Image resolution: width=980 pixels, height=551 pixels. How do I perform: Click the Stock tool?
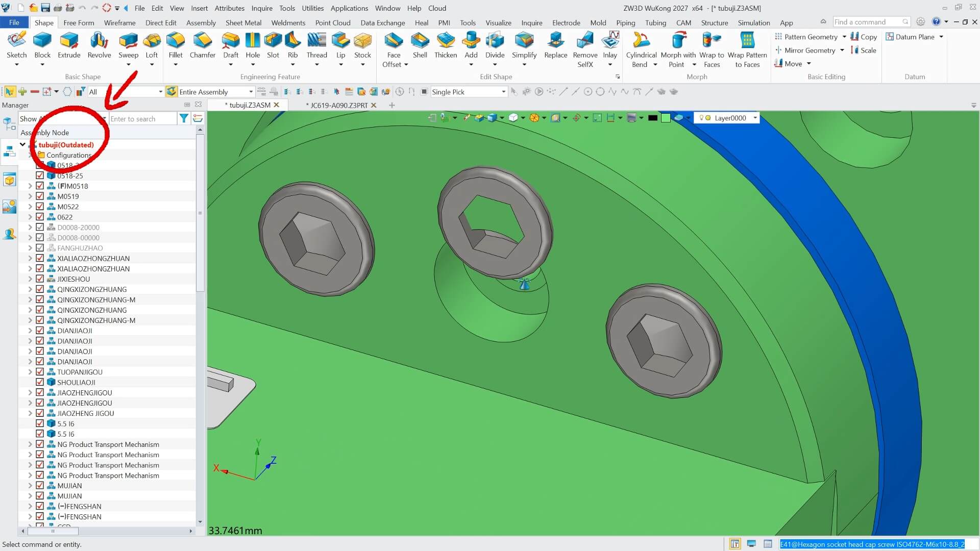[x=362, y=45]
